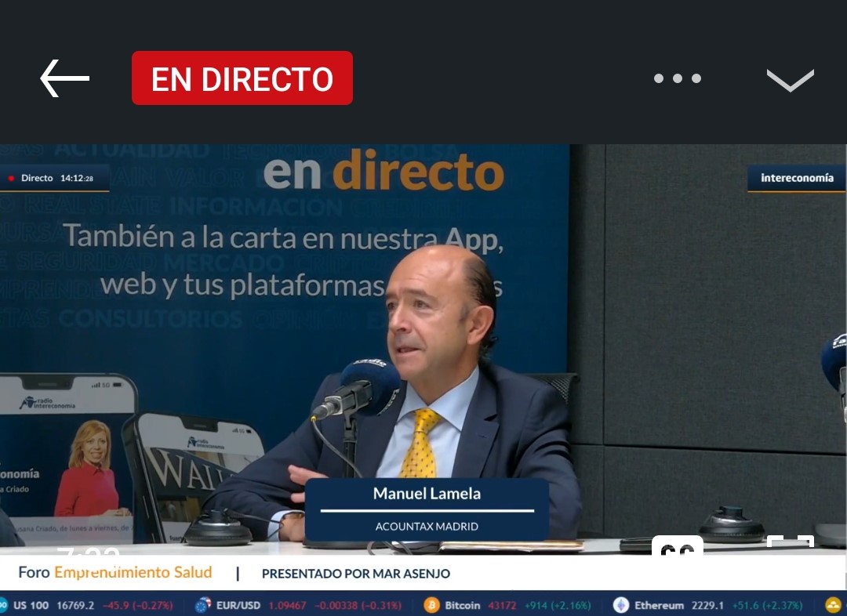The image size is (847, 616).
Task: Tap the Bitcoin price 43172 in ticker
Action: [503, 605]
